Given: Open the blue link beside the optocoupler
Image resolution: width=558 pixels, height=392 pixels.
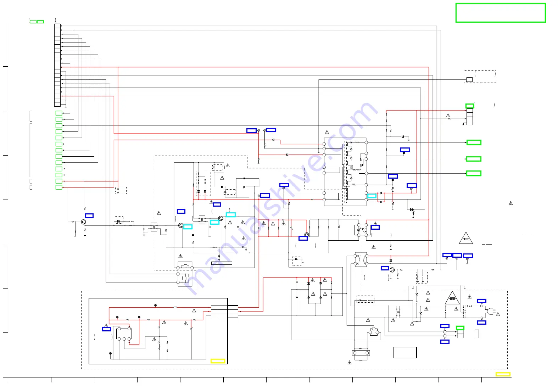Looking at the screenshot, I should (375, 227).
